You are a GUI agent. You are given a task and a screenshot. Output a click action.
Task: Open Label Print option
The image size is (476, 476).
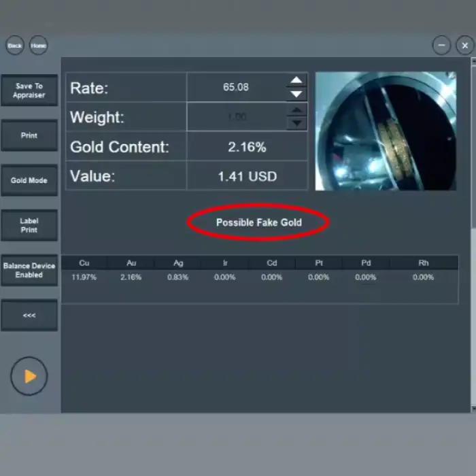coord(29,226)
